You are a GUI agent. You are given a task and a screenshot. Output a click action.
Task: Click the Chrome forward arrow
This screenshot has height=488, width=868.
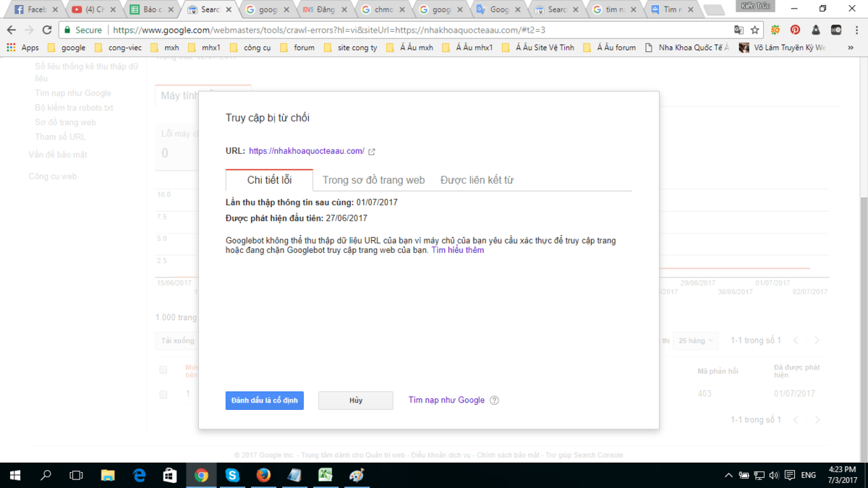[29, 30]
